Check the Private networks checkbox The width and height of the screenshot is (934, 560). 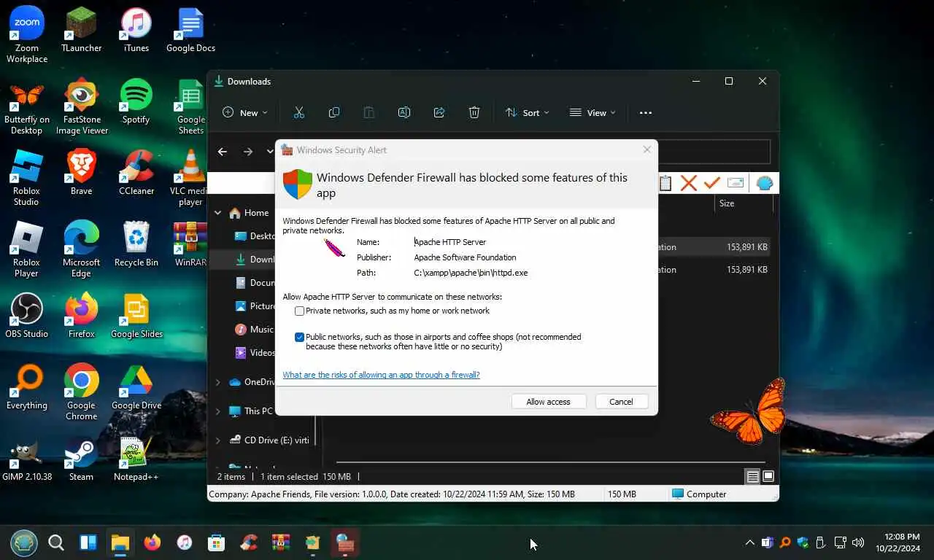[299, 311]
